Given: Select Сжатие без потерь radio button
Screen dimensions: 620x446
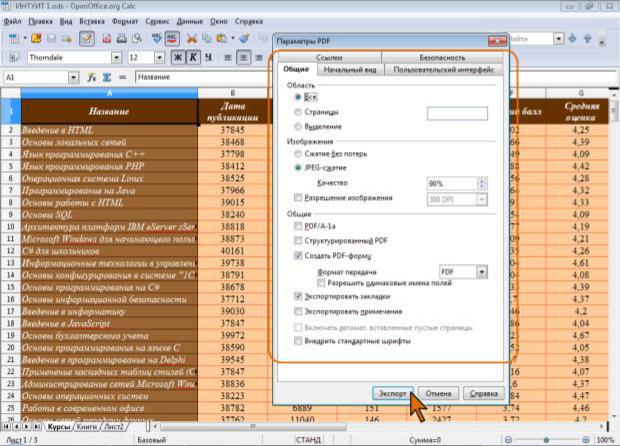Looking at the screenshot, I should pyautogui.click(x=298, y=154).
